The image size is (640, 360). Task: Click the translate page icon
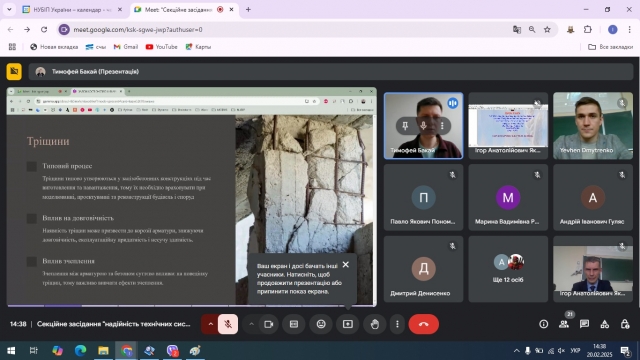517,29
